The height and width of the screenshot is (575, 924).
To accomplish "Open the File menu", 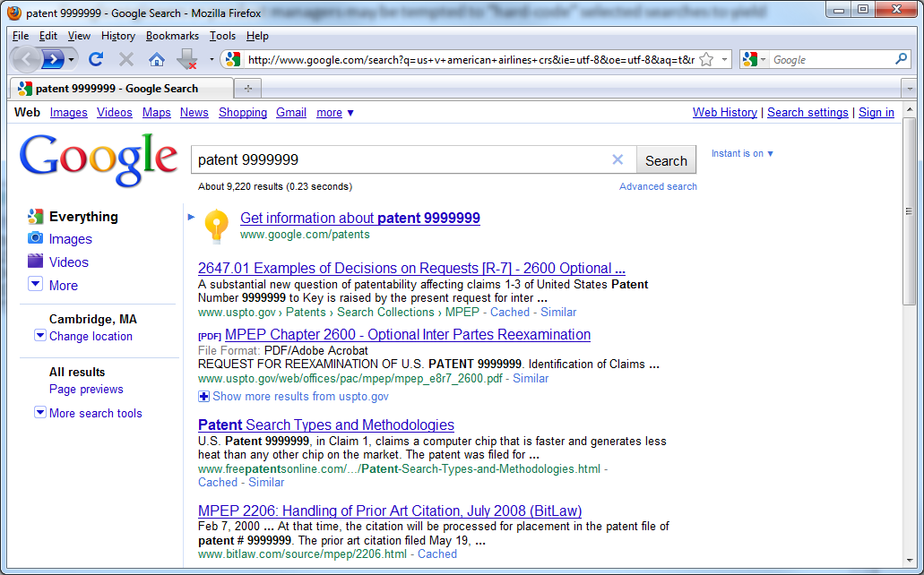I will pos(21,36).
